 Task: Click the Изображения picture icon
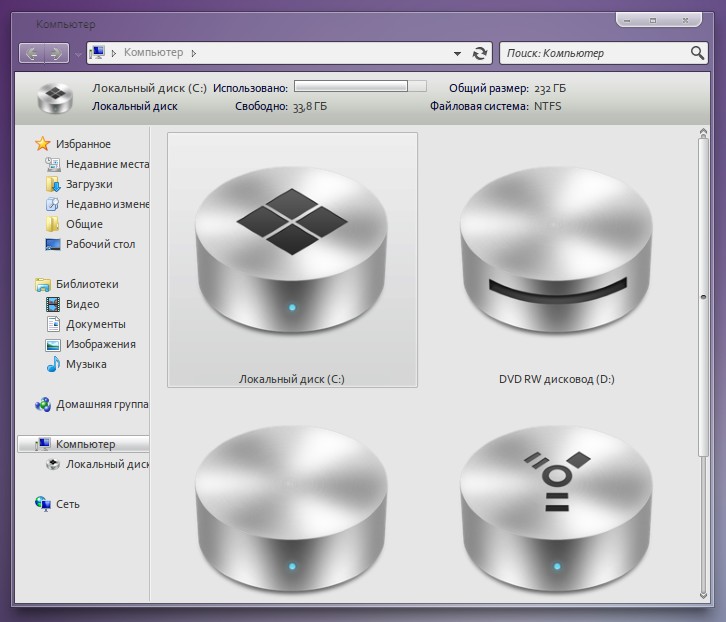[53, 345]
